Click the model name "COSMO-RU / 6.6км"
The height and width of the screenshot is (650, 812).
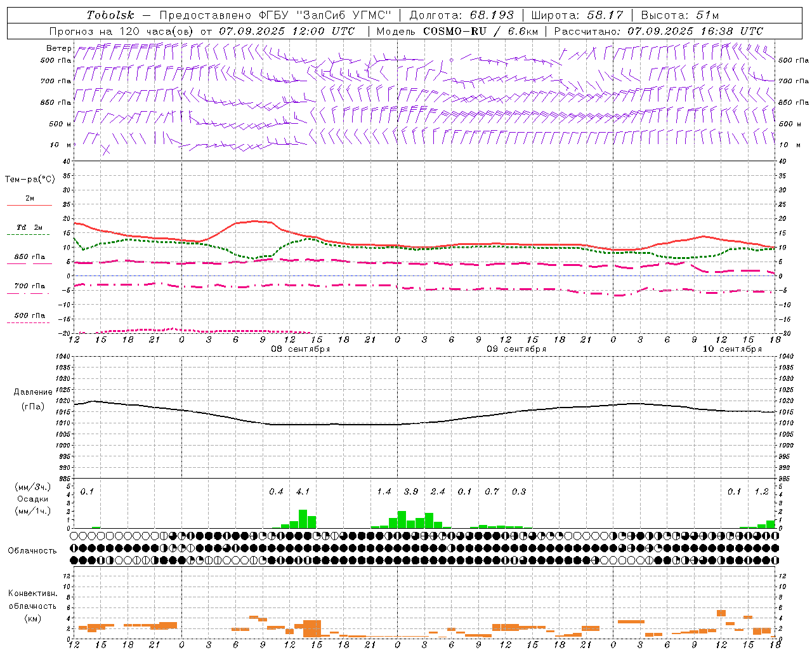[480, 31]
